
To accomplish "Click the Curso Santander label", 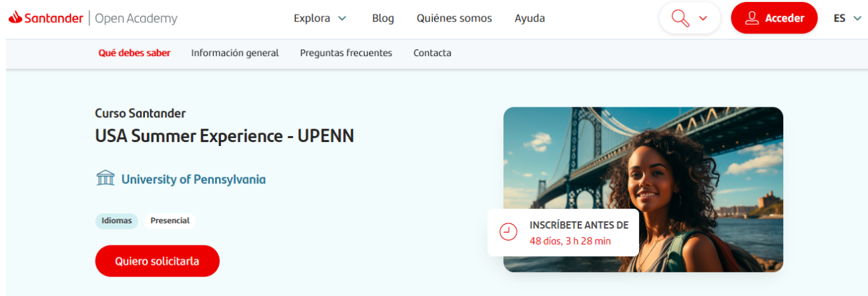I will 140,113.
